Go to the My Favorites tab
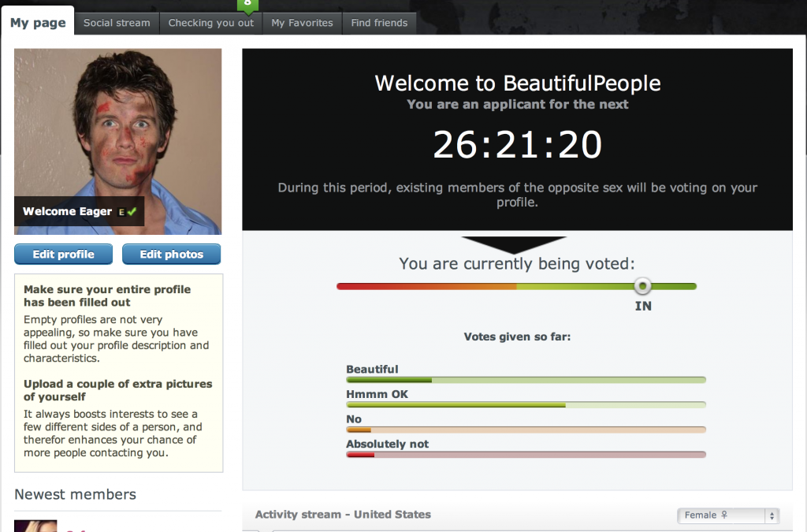The width and height of the screenshot is (807, 532). pos(302,23)
